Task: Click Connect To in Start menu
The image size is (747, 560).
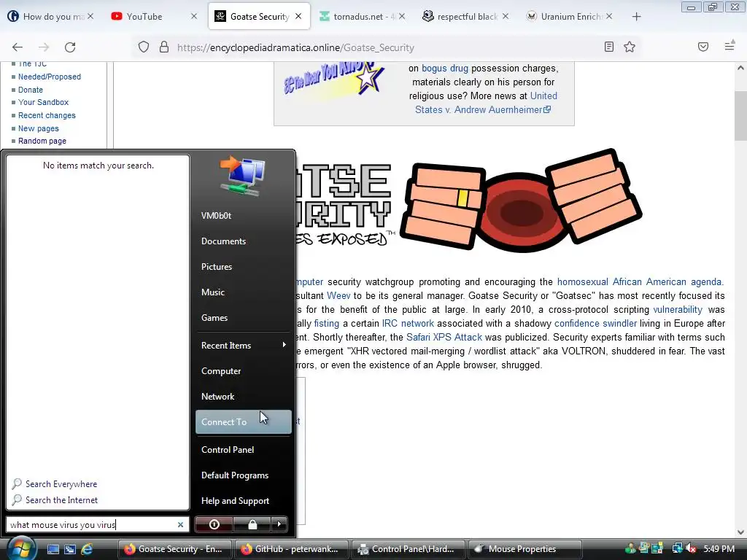Action: [x=244, y=422]
